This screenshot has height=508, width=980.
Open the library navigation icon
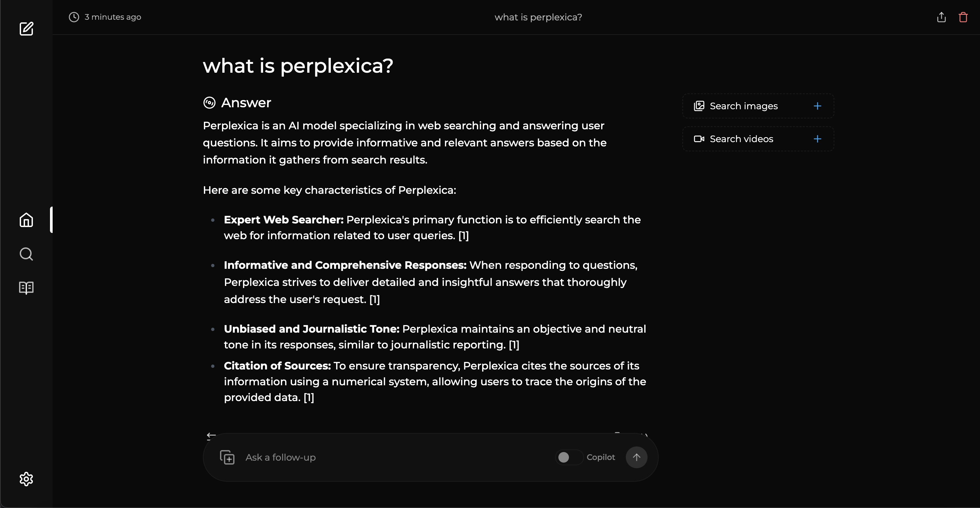coord(26,287)
